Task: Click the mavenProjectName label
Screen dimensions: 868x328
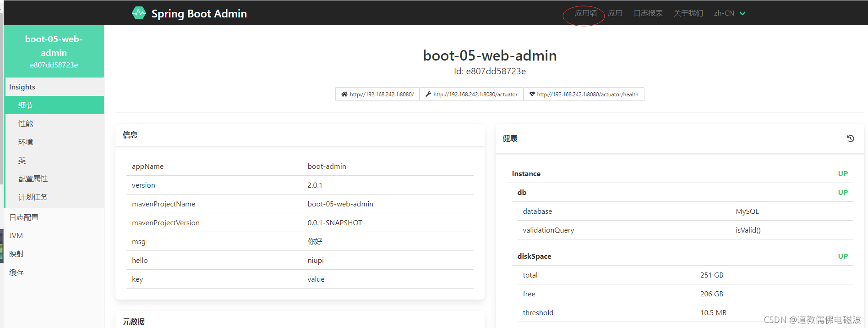Action: pyautogui.click(x=164, y=204)
